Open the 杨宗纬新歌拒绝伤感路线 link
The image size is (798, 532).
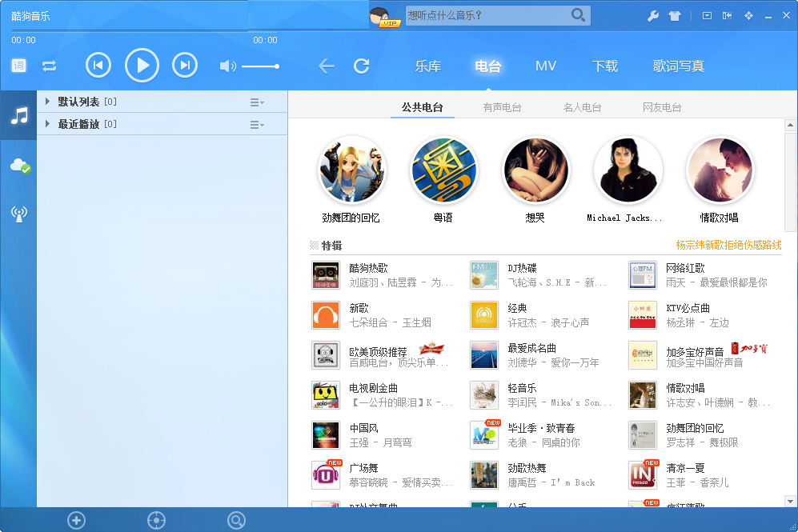tap(729, 245)
